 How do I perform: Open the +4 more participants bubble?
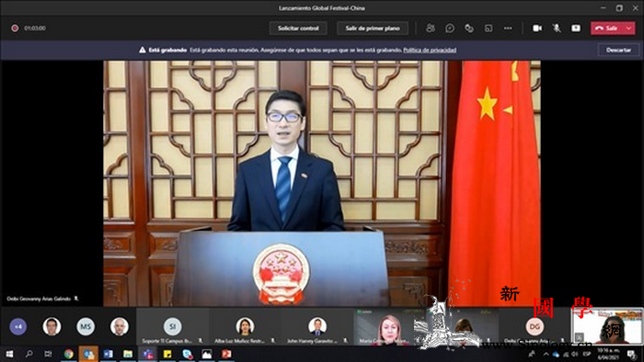[x=18, y=327]
